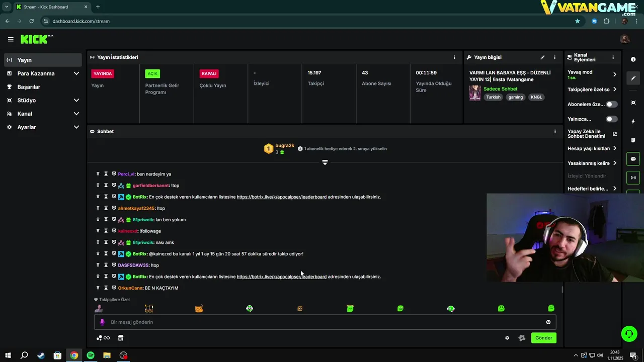Click the shop icon below message box

click(x=121, y=338)
